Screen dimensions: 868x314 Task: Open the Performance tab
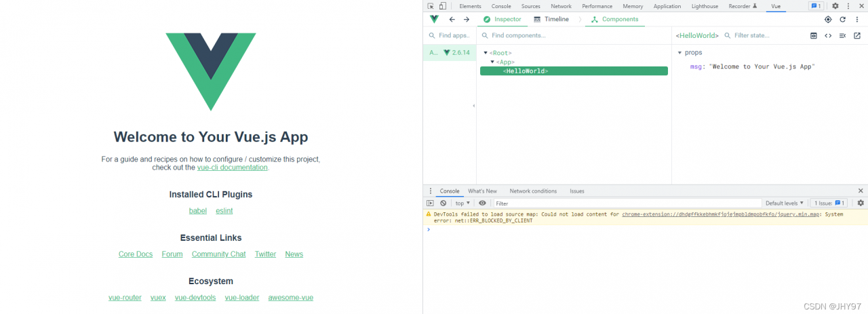point(597,6)
